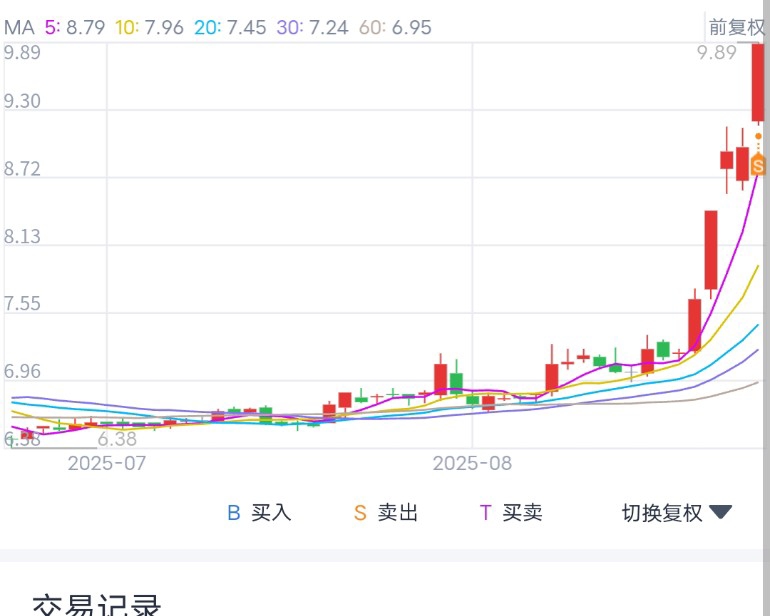Viewport: 770px width, 616px height.
Task: Click the tallest red candle at 9.89
Action: [x=758, y=83]
